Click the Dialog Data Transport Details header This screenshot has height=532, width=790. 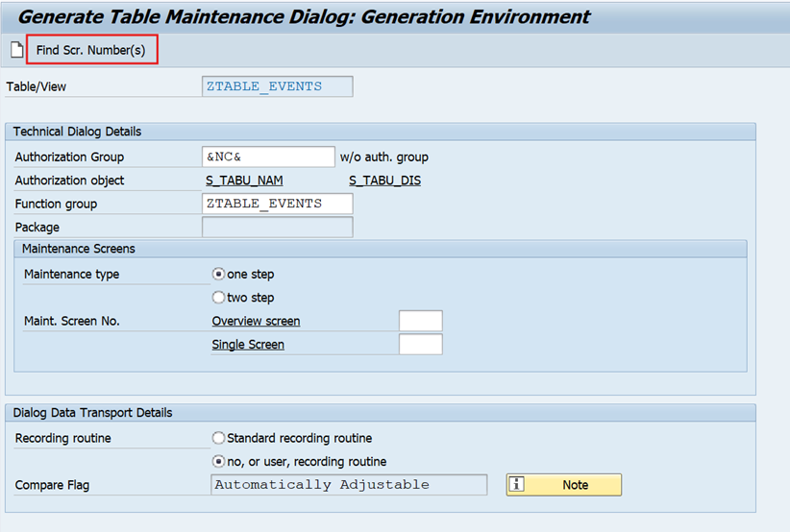click(92, 413)
